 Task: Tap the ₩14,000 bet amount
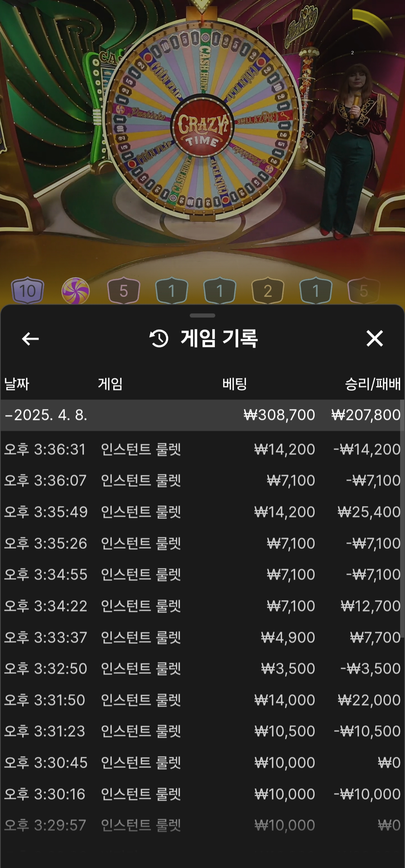coord(285,700)
